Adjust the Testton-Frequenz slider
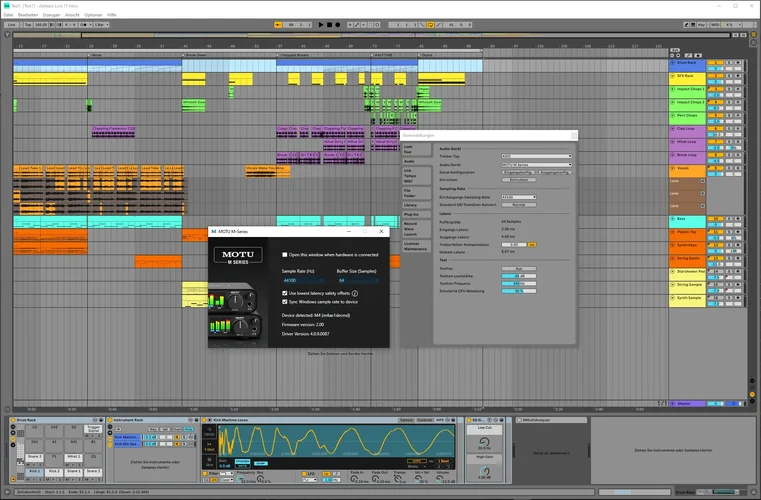 519,283
